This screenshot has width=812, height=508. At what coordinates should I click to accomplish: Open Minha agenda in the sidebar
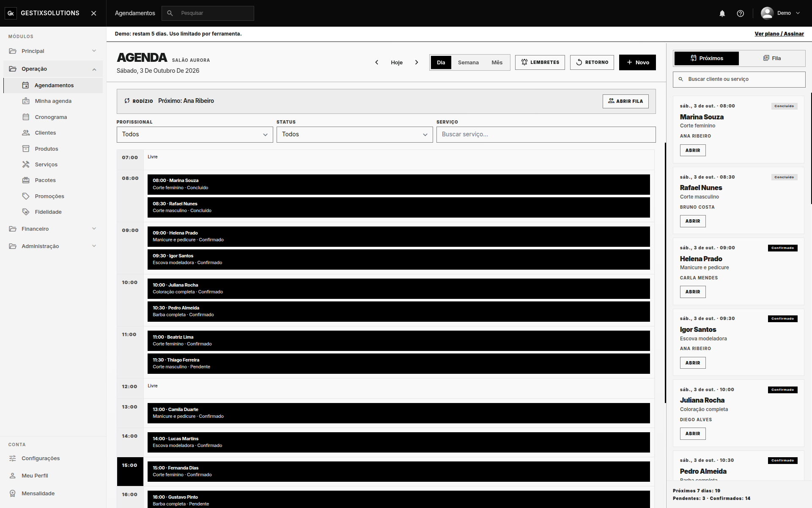click(53, 101)
